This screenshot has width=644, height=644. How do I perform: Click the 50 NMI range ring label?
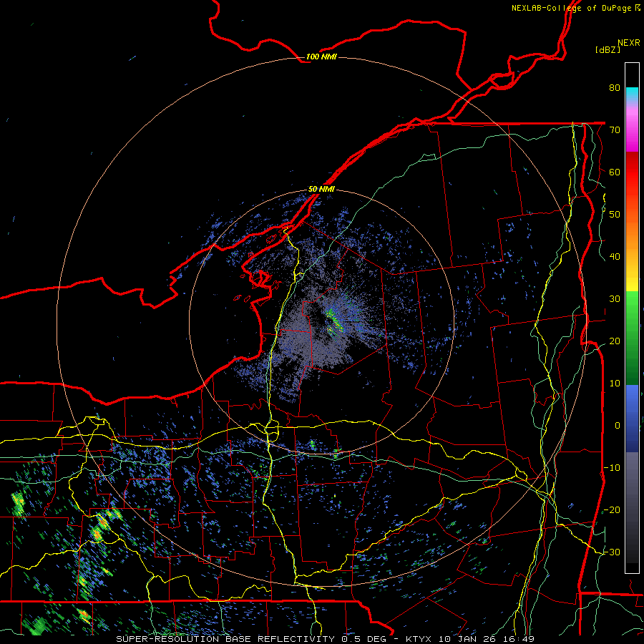321,190
